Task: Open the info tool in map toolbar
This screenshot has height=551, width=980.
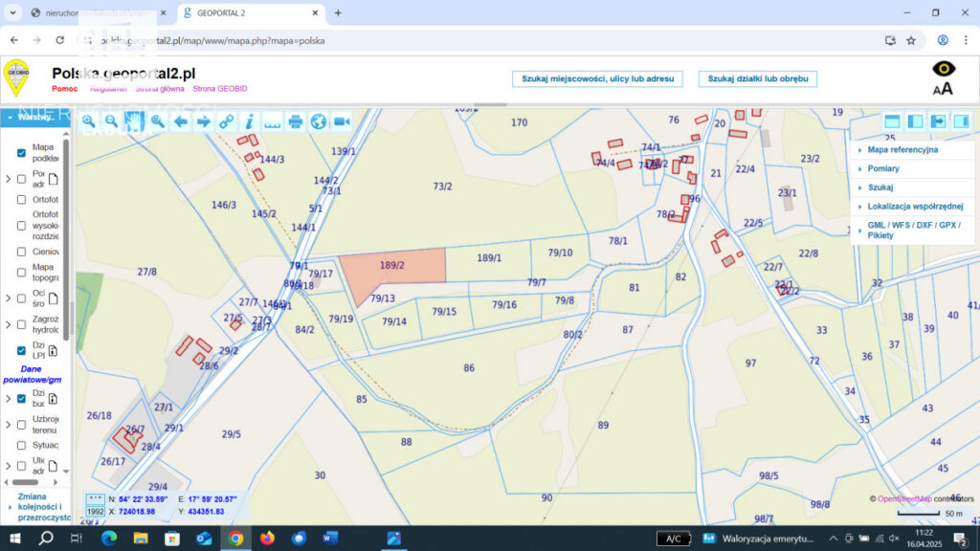Action: [250, 121]
